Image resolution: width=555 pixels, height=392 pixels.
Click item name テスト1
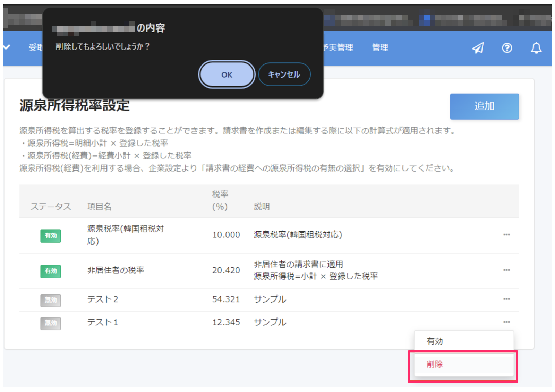pyautogui.click(x=103, y=322)
